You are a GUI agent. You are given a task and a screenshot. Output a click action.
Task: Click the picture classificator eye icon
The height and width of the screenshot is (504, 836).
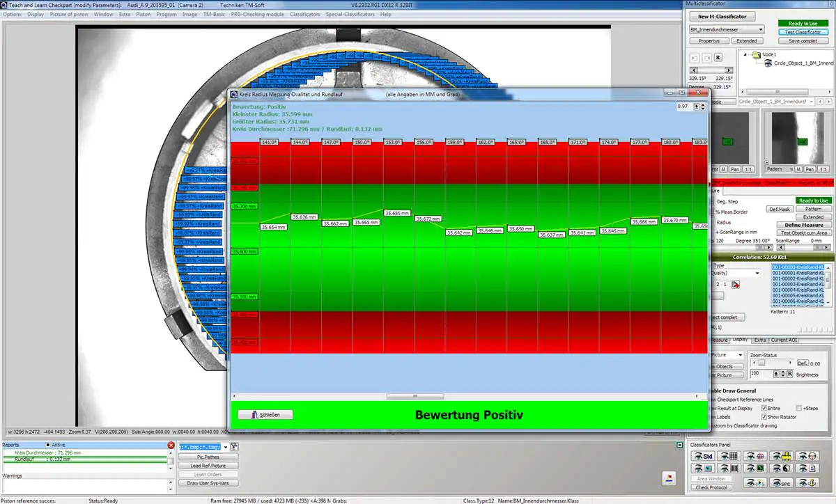click(x=703, y=468)
